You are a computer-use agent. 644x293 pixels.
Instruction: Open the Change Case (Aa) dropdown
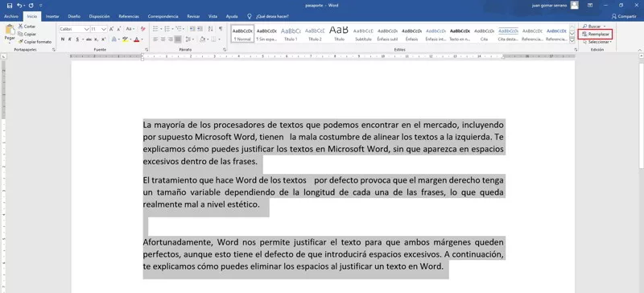[130, 29]
